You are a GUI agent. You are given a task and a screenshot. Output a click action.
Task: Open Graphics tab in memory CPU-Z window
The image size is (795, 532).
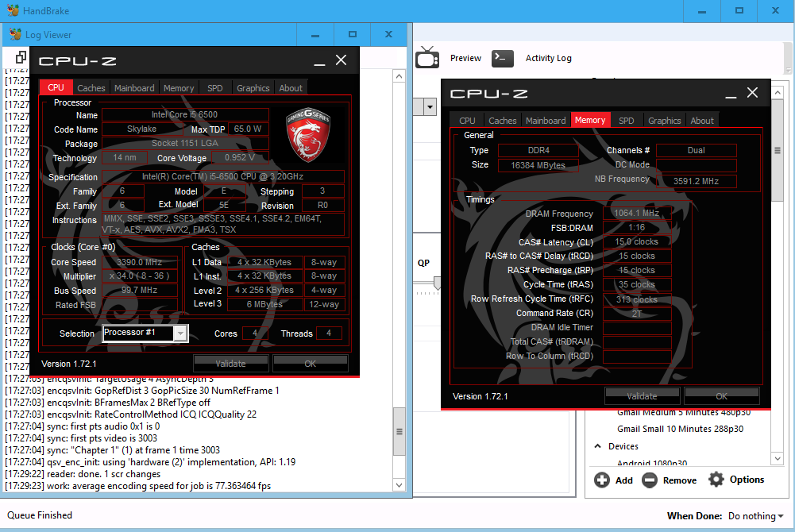coord(664,121)
